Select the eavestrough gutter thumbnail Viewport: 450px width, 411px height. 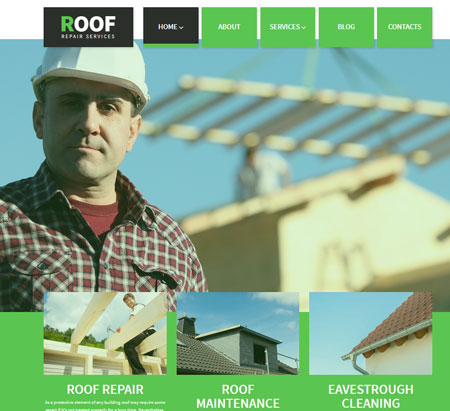[x=371, y=333]
